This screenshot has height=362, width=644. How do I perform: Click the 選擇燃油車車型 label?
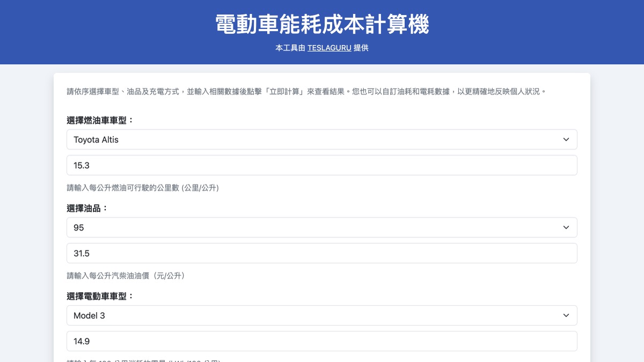(x=100, y=120)
